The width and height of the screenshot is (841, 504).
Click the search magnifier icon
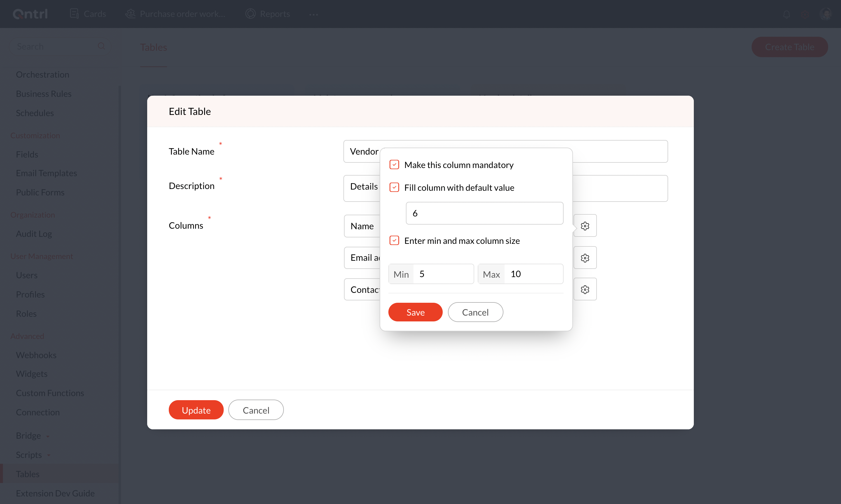(x=101, y=46)
